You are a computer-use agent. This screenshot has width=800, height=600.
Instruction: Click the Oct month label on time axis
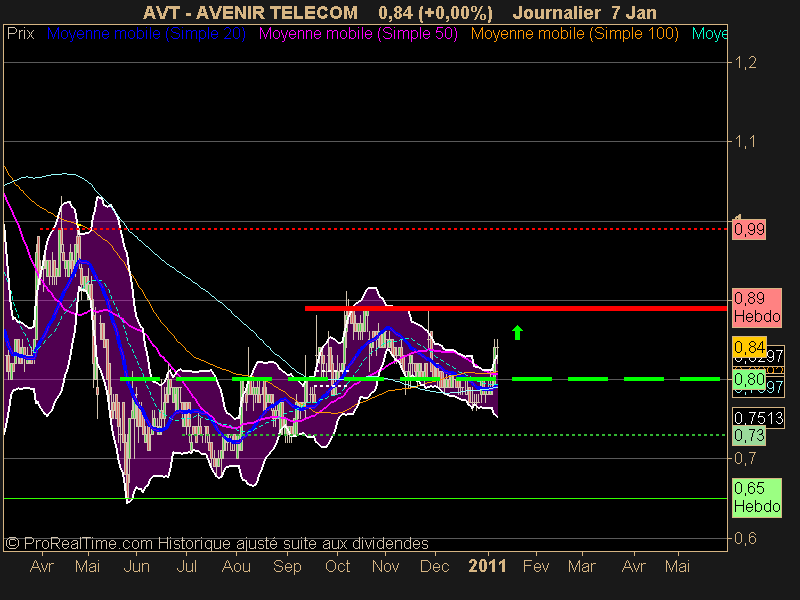pyautogui.click(x=337, y=566)
